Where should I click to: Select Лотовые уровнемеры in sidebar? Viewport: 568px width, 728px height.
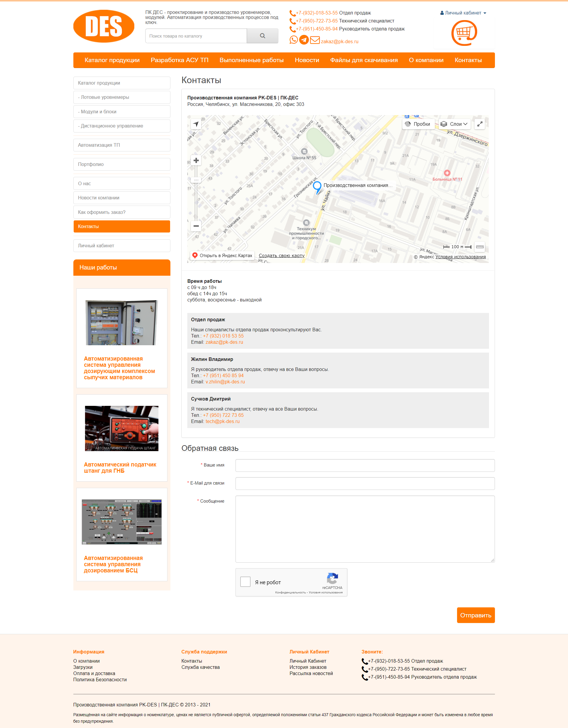[x=122, y=97]
